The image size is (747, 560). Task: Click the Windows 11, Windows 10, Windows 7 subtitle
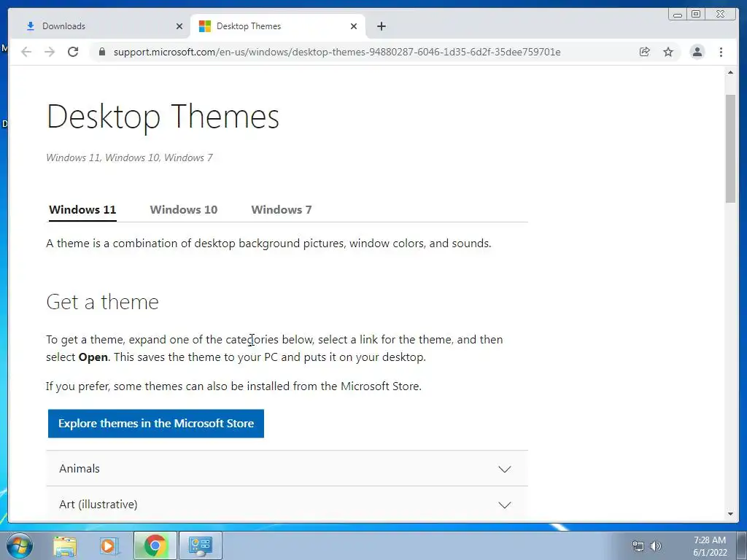point(130,157)
